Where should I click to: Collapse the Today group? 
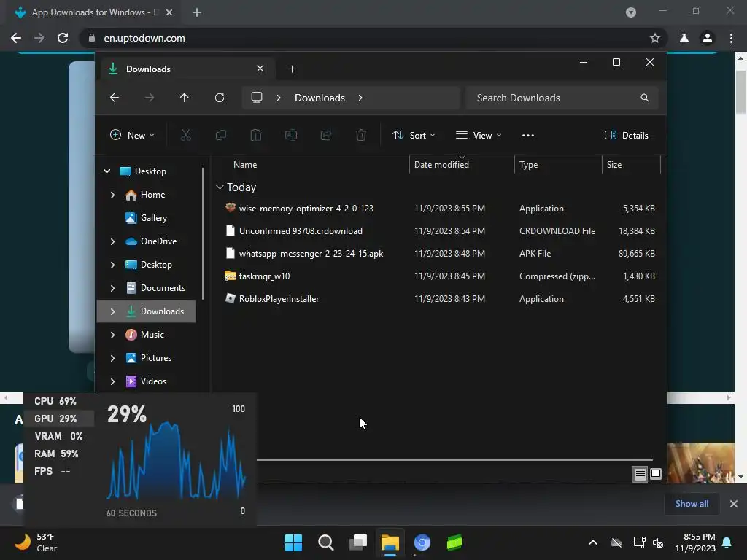(x=220, y=187)
